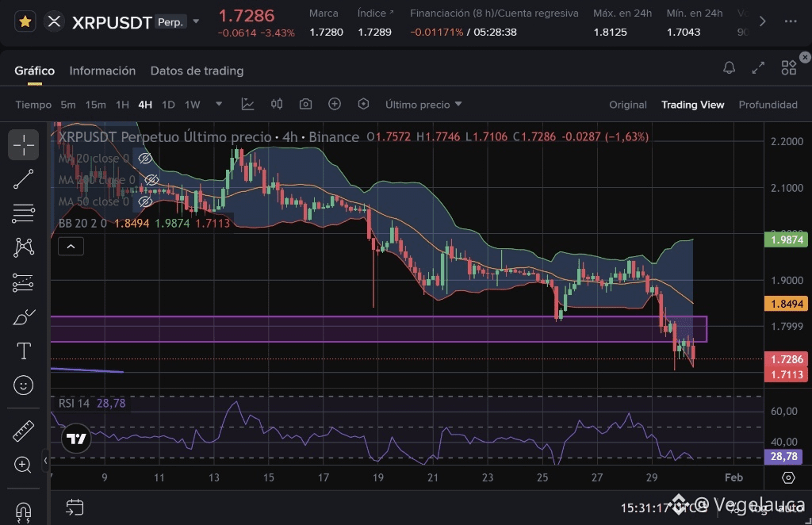Open price alerts bell icon
The image size is (812, 525).
click(729, 68)
